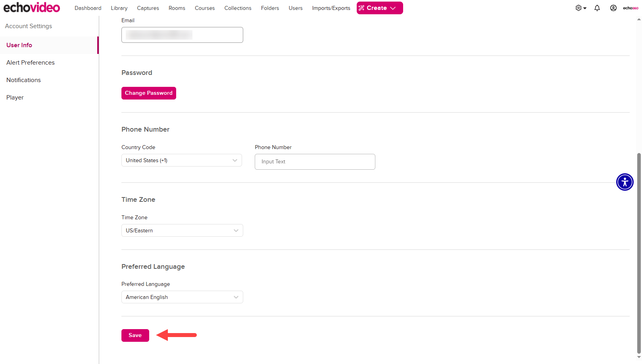This screenshot has height=364, width=642.
Task: Open Notifications in the sidebar
Action: [x=23, y=80]
